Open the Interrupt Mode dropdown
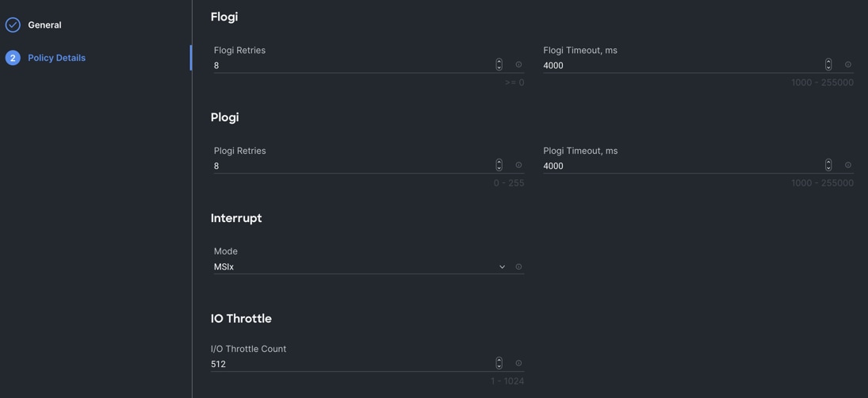This screenshot has width=868, height=398. 357,267
